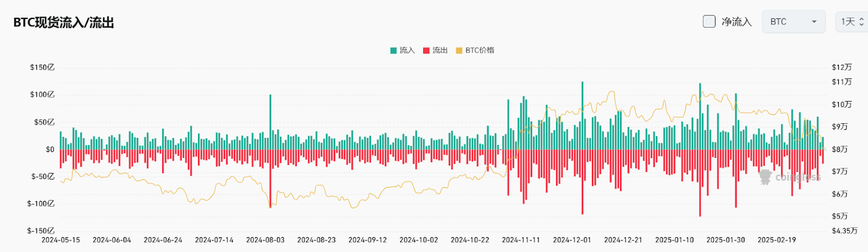Click the 2024-07-14 date axis label
The image size is (868, 252).
click(x=214, y=240)
